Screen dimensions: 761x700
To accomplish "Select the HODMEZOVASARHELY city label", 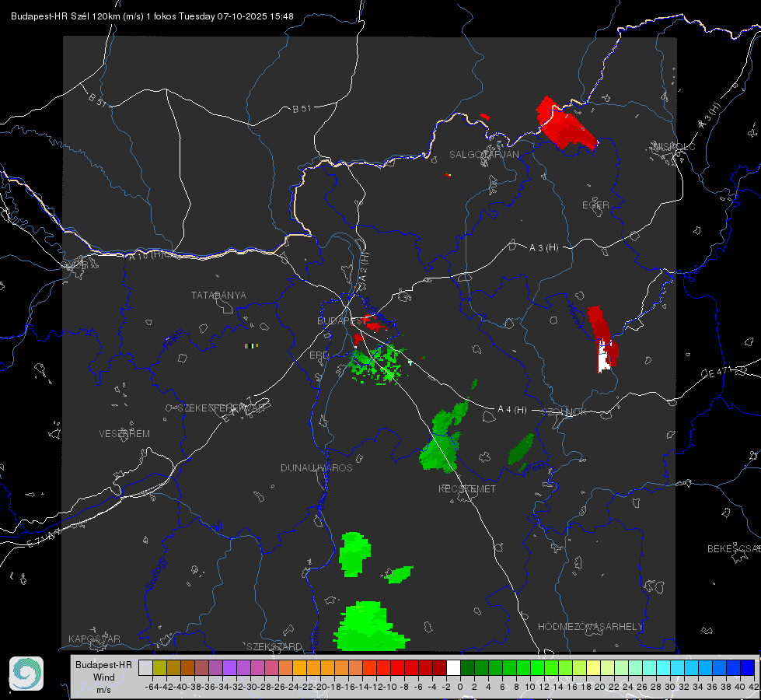I will pyautogui.click(x=590, y=627).
